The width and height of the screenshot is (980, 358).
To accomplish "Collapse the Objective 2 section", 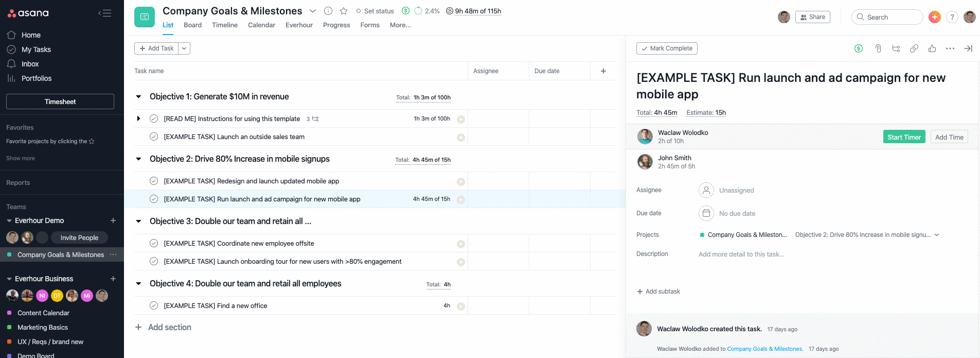I will click(x=138, y=159).
